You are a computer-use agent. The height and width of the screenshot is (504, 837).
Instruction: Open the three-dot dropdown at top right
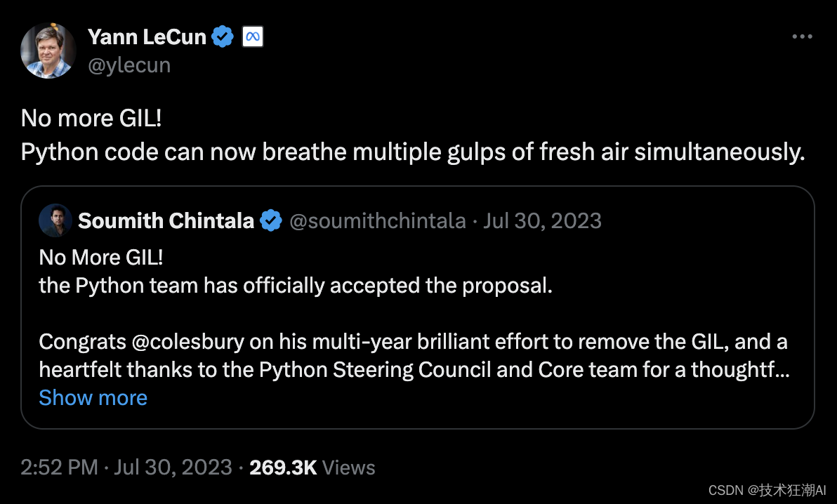pos(802,36)
